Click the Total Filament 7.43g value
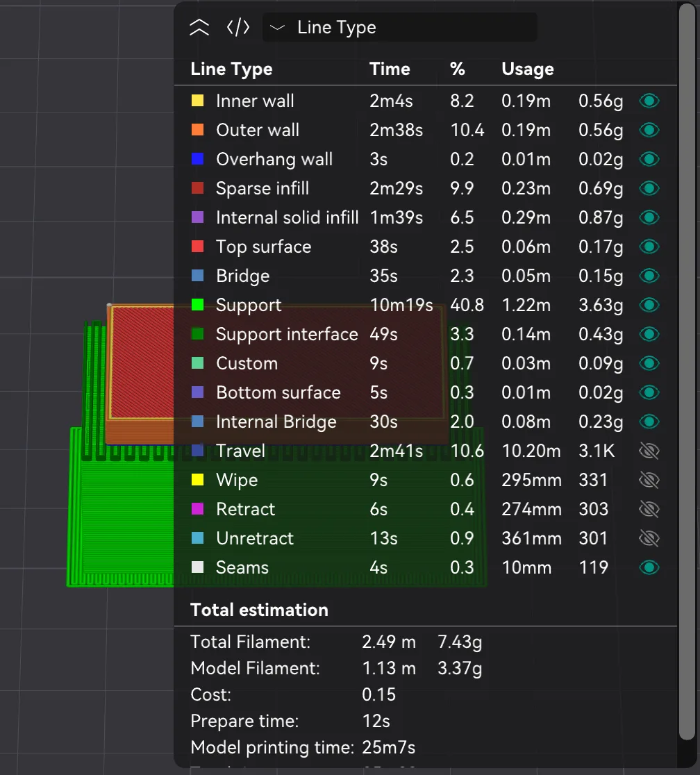700x775 pixels. click(x=460, y=642)
